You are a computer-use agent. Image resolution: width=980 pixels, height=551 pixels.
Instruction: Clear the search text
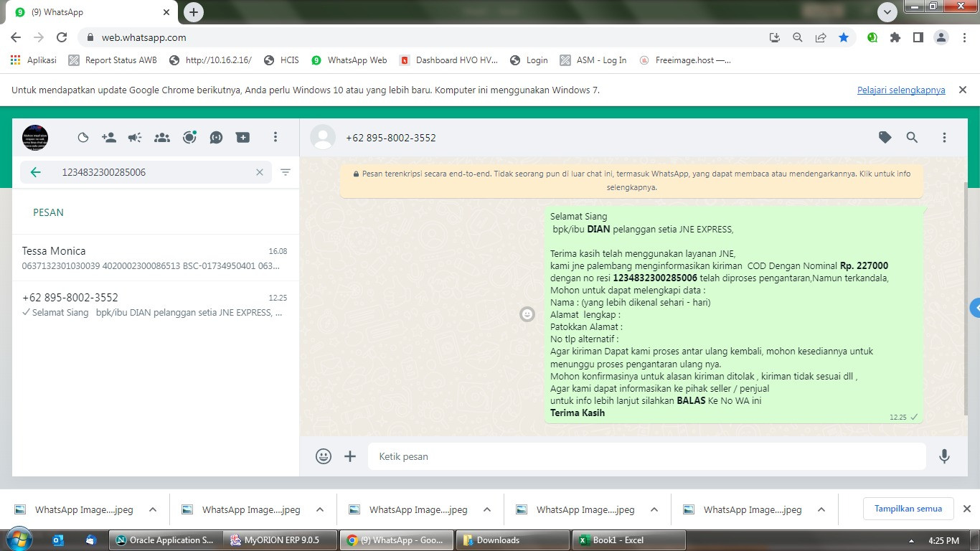click(260, 172)
